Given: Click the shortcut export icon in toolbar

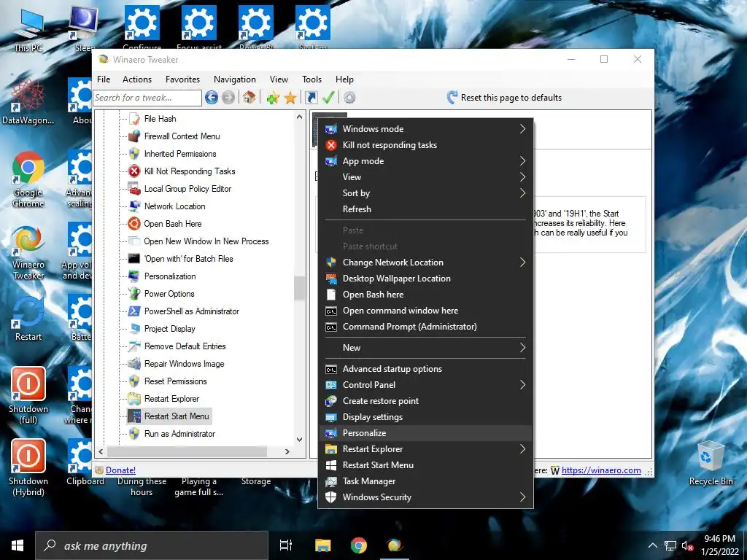Looking at the screenshot, I should point(311,98).
